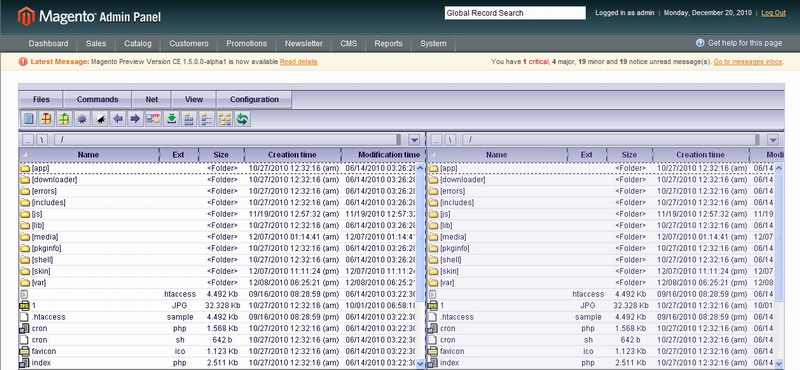Viewport: 800px width, 370px height.
Task: Click the pack archive icon with red arrow
Action: click(46, 119)
